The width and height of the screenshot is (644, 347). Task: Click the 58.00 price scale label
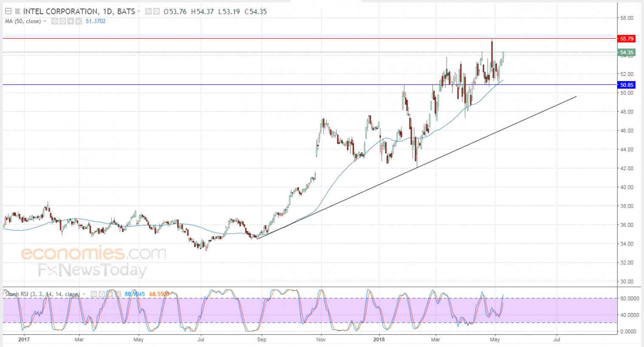pos(627,18)
